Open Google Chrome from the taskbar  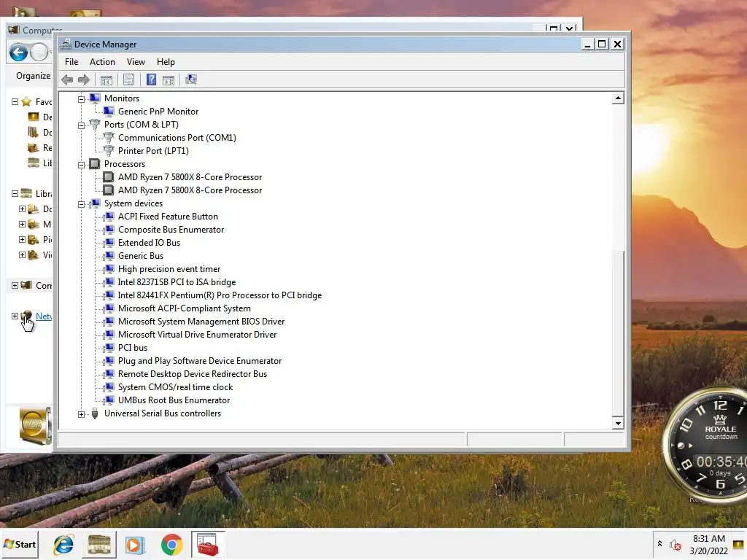point(172,544)
